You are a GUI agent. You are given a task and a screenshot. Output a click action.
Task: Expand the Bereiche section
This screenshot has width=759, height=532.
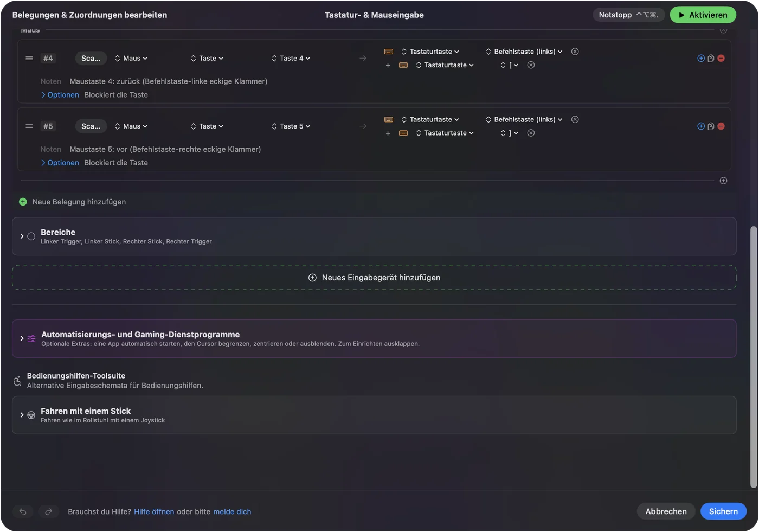[22, 236]
